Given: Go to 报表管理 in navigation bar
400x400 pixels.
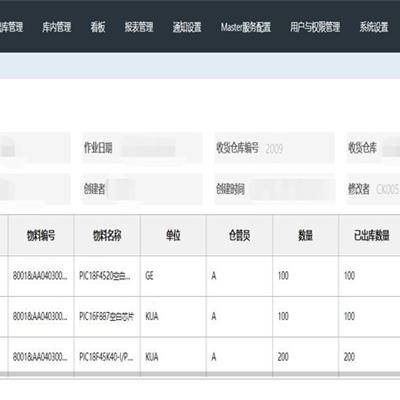Looking at the screenshot, I should (x=139, y=27).
